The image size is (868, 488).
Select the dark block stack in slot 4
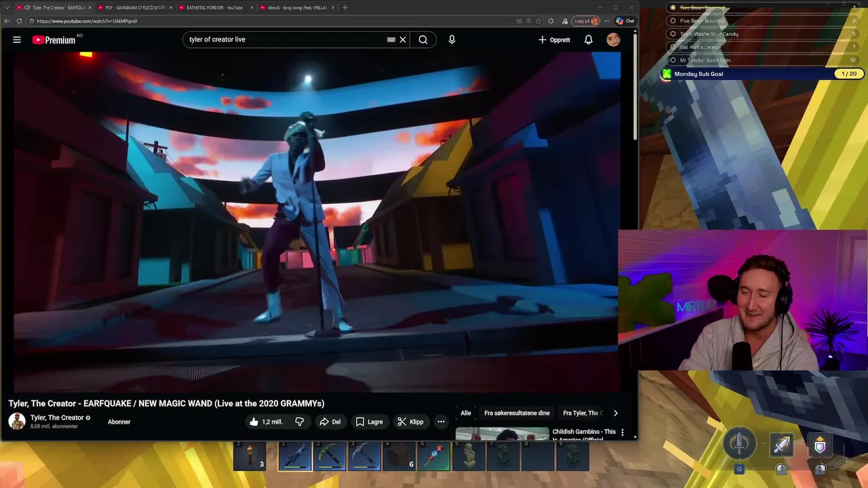click(399, 456)
